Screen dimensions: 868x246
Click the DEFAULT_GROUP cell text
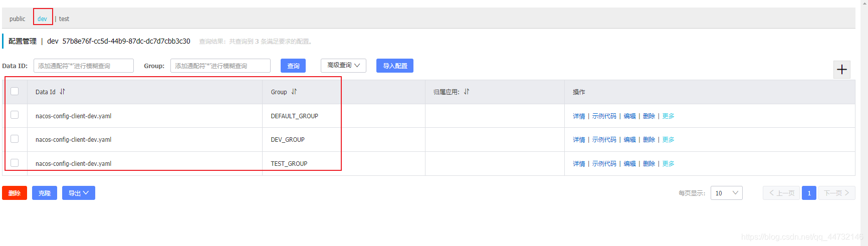point(295,116)
